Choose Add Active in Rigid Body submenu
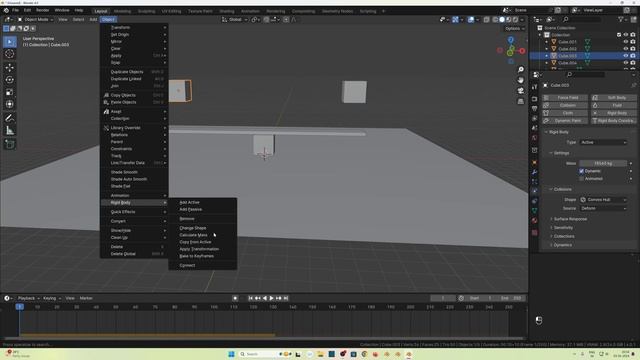 pos(202,202)
